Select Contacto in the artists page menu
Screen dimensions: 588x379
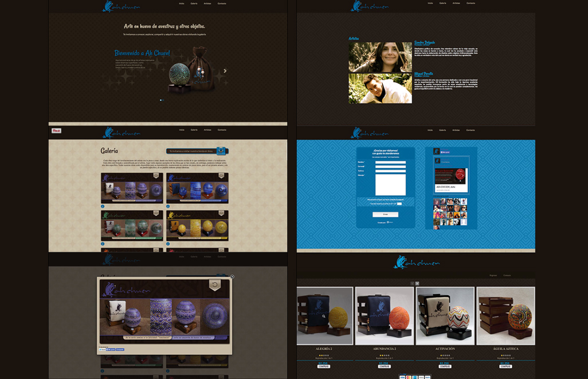pos(471,3)
